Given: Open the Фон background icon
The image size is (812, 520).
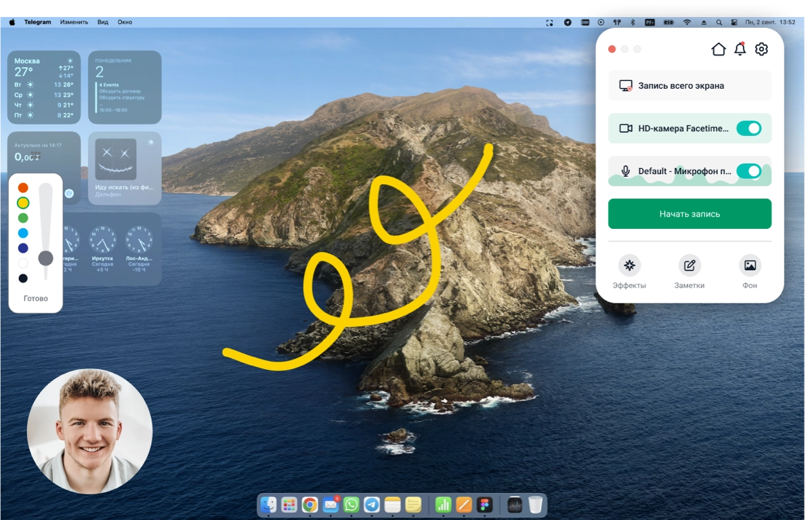Looking at the screenshot, I should pyautogui.click(x=750, y=265).
